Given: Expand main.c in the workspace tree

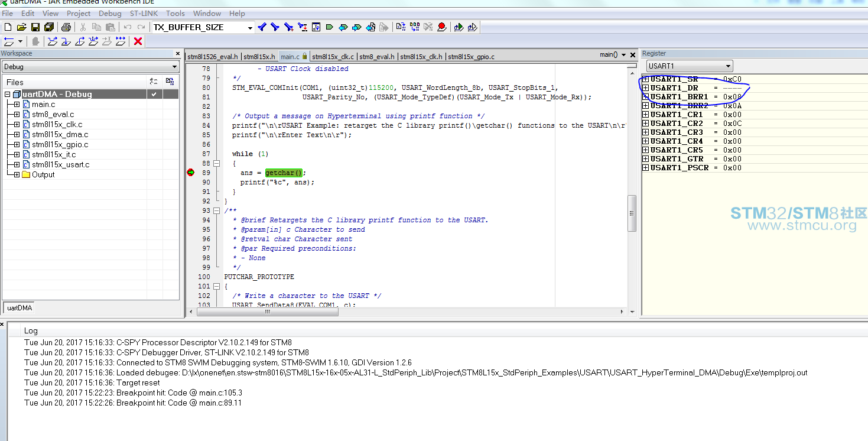Looking at the screenshot, I should tap(17, 105).
